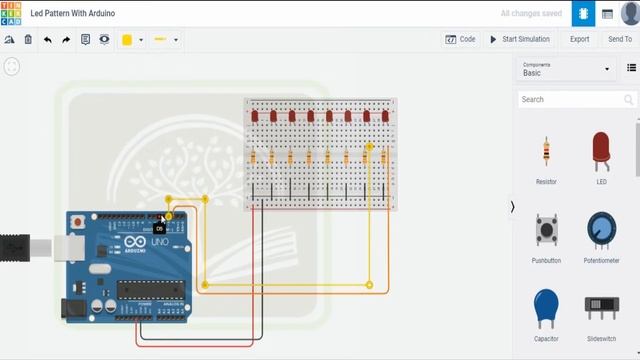The image size is (640, 360).
Task: Select the LED component
Action: [x=601, y=158]
